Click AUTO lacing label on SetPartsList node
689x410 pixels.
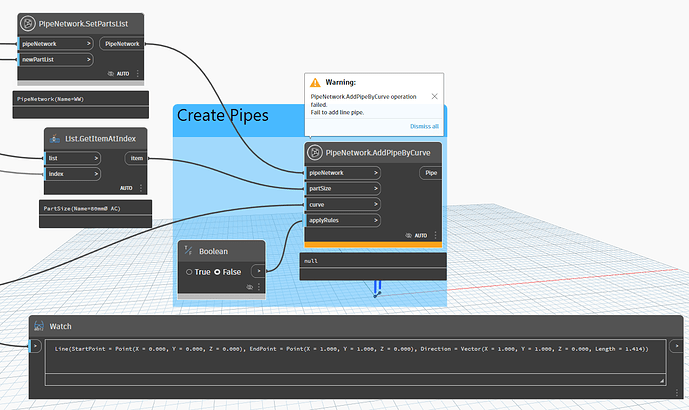point(123,74)
